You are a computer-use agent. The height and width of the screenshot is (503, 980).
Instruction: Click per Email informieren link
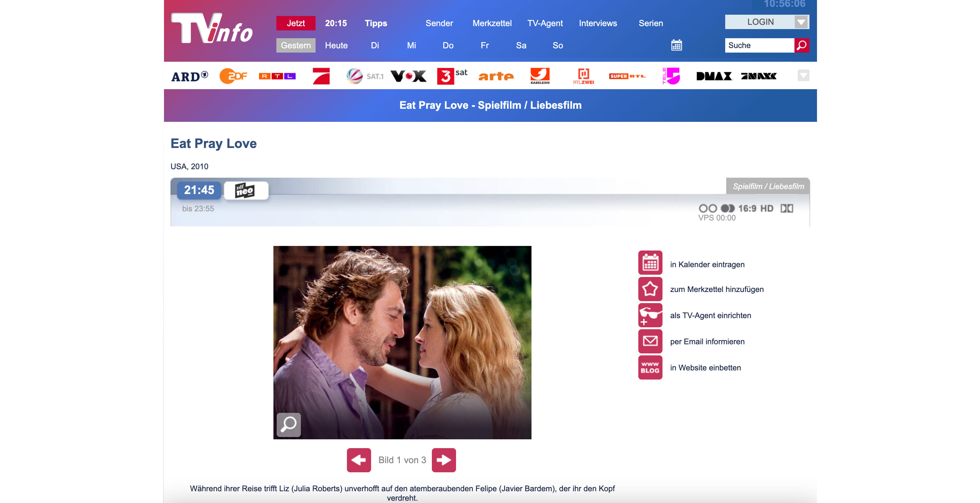click(707, 342)
